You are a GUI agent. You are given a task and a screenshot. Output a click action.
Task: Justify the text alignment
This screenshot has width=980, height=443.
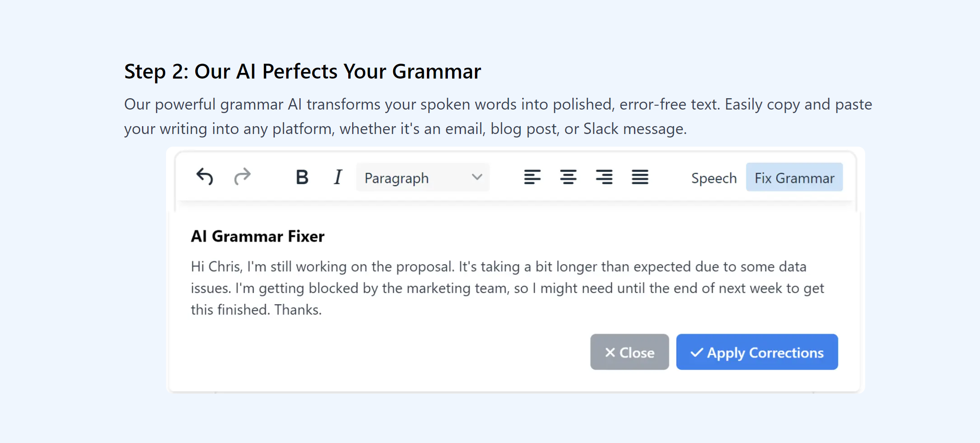[x=640, y=177]
